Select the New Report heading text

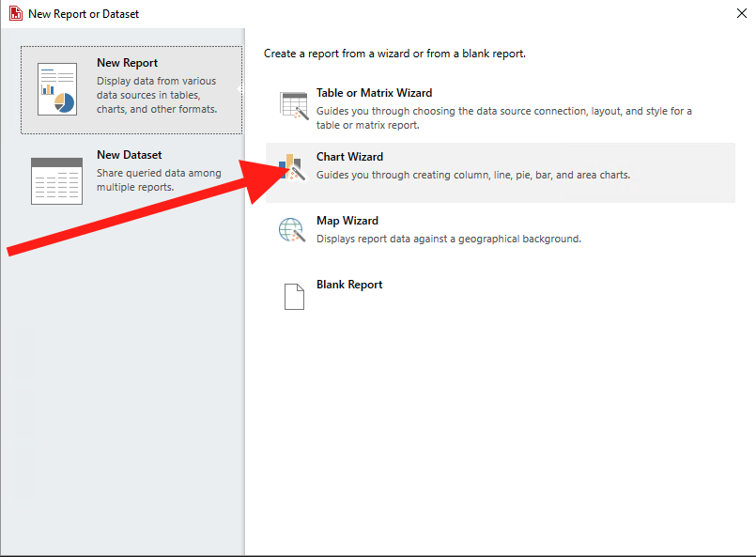click(127, 63)
